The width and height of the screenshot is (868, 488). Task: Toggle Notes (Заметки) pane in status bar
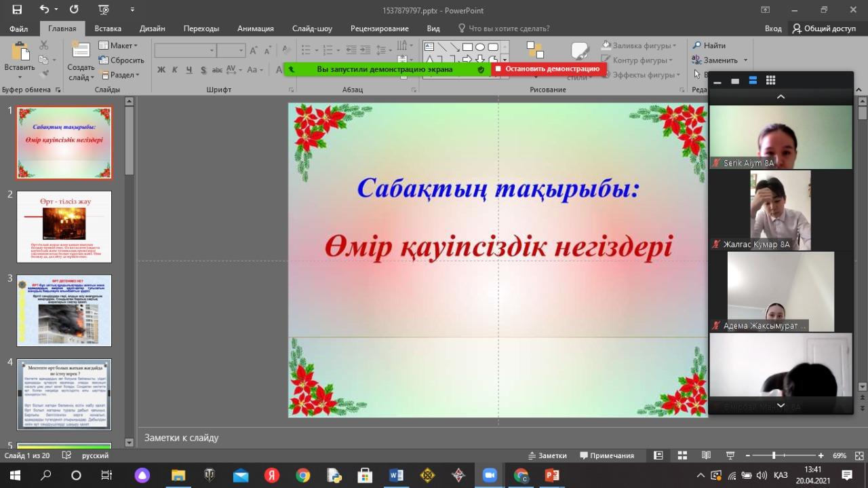pos(547,455)
